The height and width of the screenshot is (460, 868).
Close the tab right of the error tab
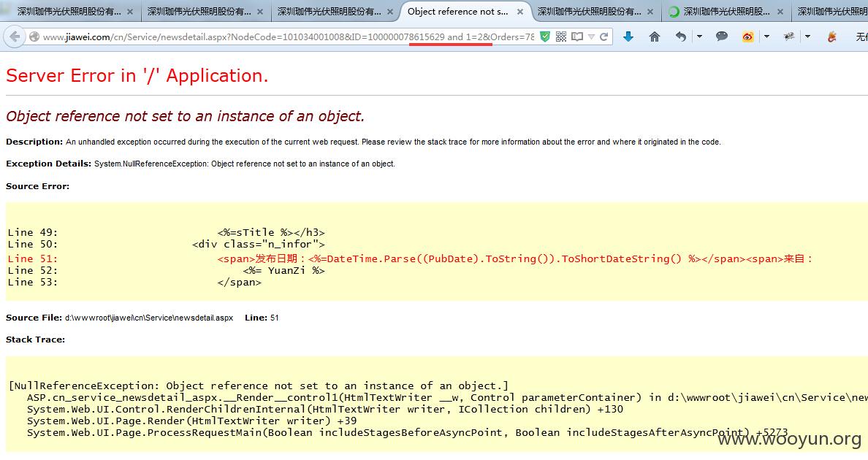[x=650, y=11]
